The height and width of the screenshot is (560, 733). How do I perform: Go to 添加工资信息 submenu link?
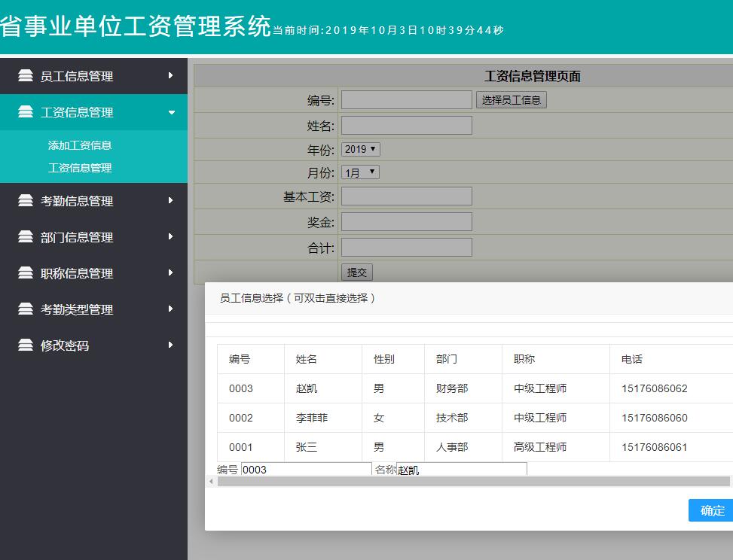click(x=79, y=145)
